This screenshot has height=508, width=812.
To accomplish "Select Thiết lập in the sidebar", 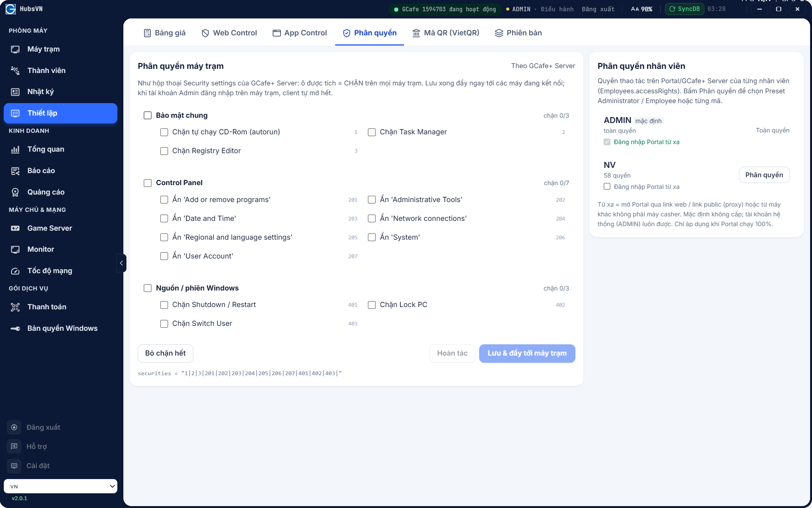I will [61, 113].
